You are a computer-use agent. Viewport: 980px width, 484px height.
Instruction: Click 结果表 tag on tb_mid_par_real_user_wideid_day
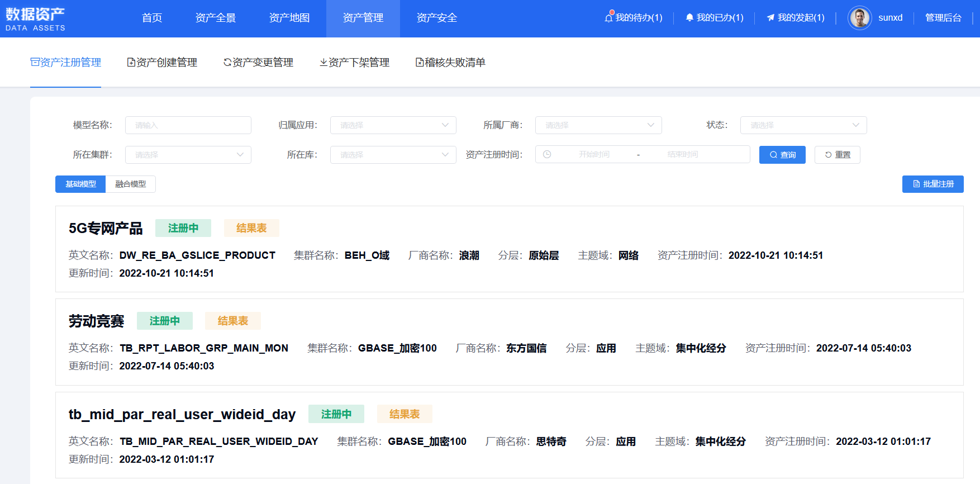pyautogui.click(x=405, y=414)
